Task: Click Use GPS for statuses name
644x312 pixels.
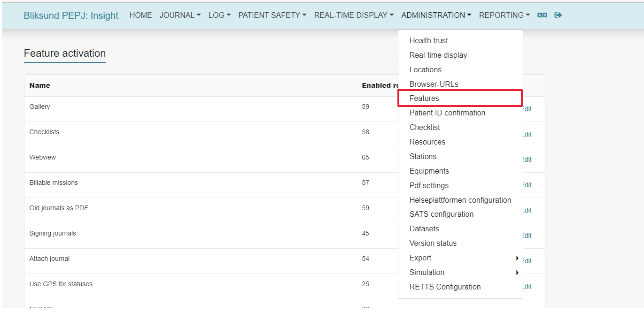Action: point(61,284)
